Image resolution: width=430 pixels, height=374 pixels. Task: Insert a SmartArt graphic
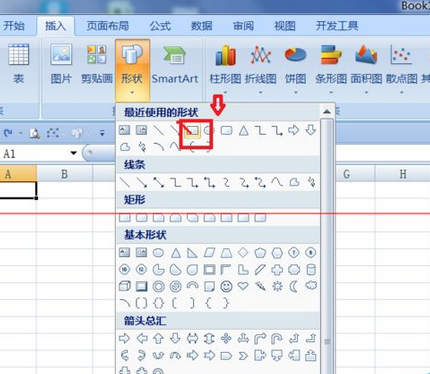pyautogui.click(x=175, y=64)
